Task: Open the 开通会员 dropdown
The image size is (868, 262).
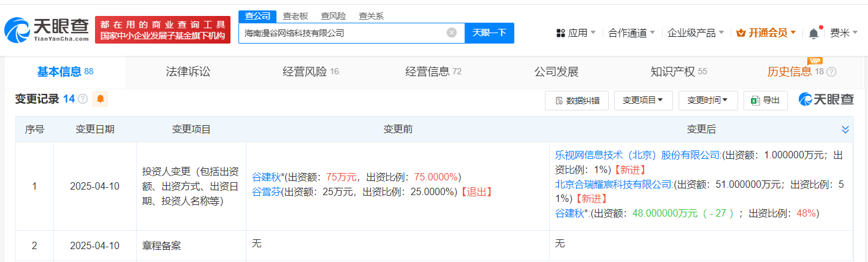Action: [766, 33]
